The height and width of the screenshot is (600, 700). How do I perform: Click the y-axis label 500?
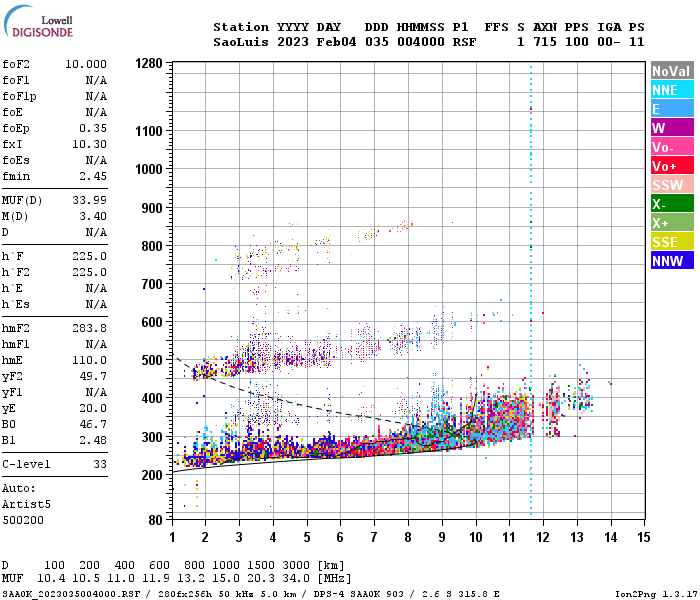point(152,360)
